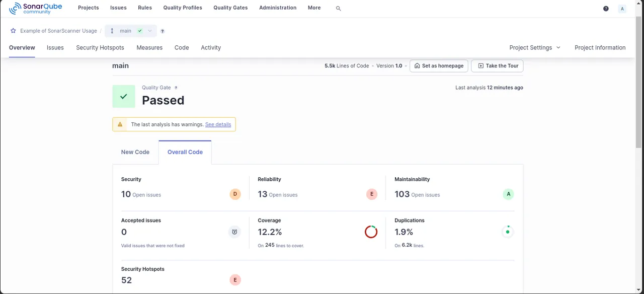Click the Duplications indicator icon

coord(508,232)
